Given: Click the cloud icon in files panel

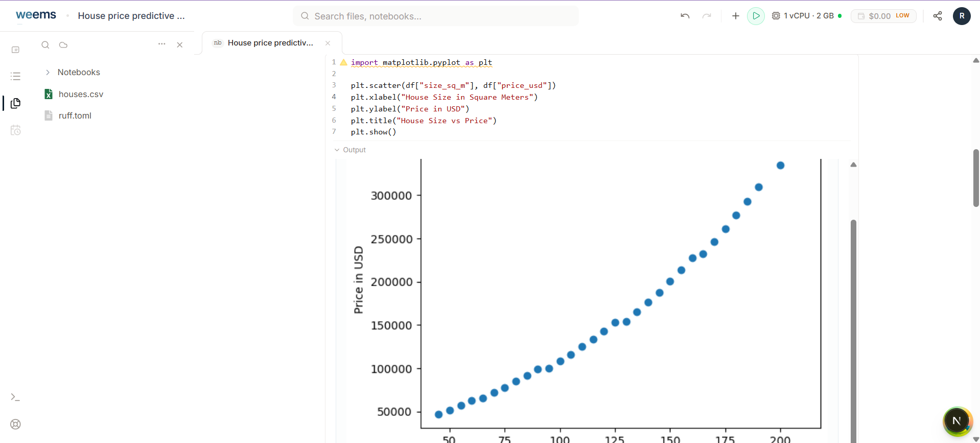Looking at the screenshot, I should [63, 45].
